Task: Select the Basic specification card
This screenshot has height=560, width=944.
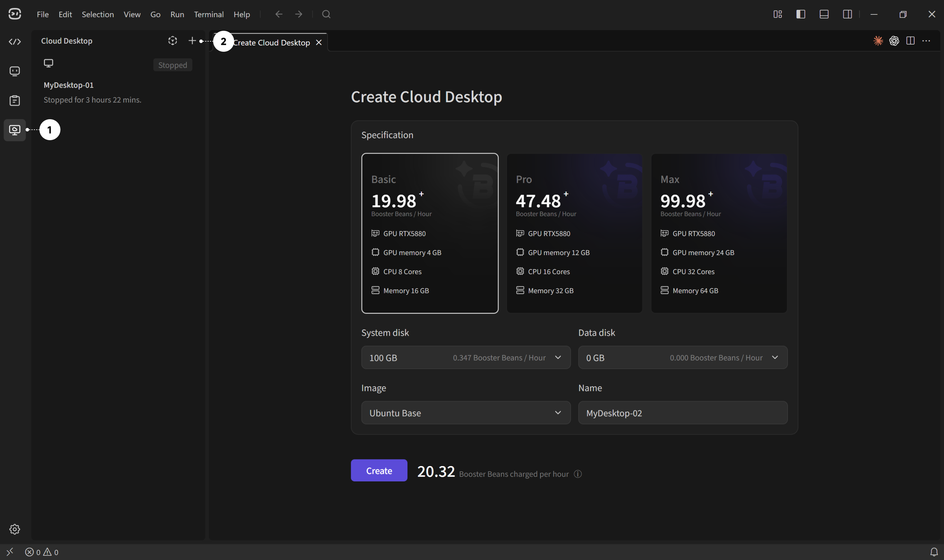Action: coord(430,233)
